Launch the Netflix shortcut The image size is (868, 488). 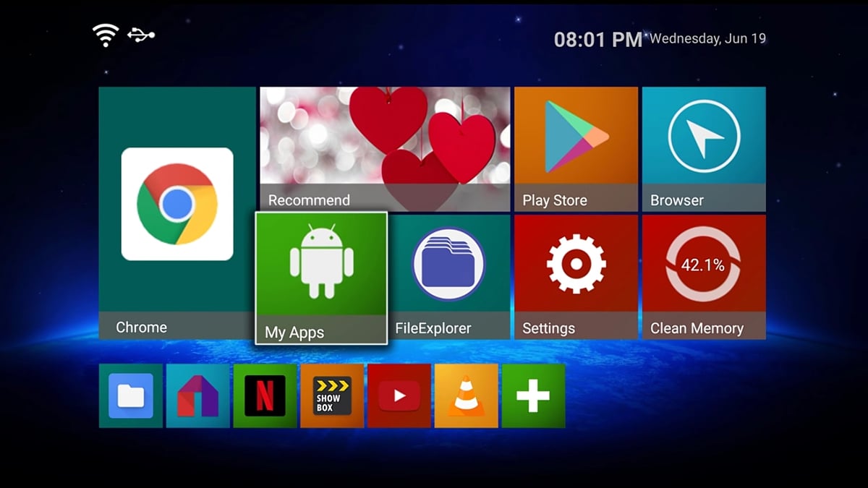pos(265,395)
